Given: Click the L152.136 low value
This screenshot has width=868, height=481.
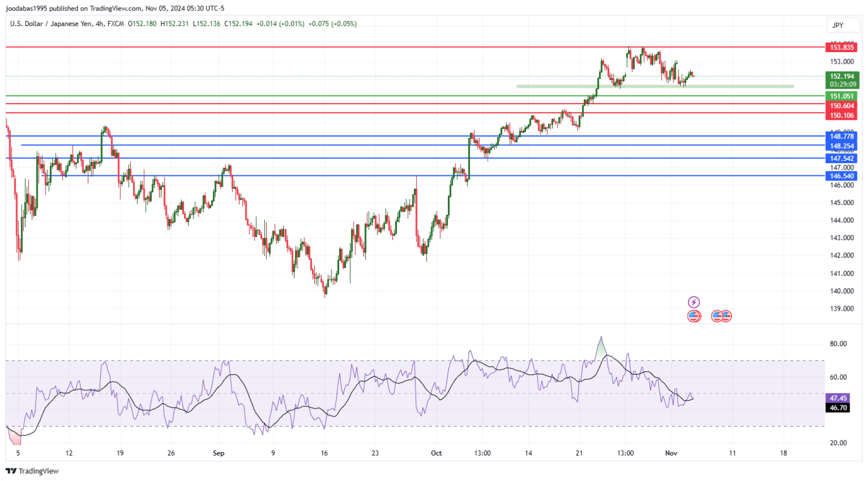Looking at the screenshot, I should 207,24.
